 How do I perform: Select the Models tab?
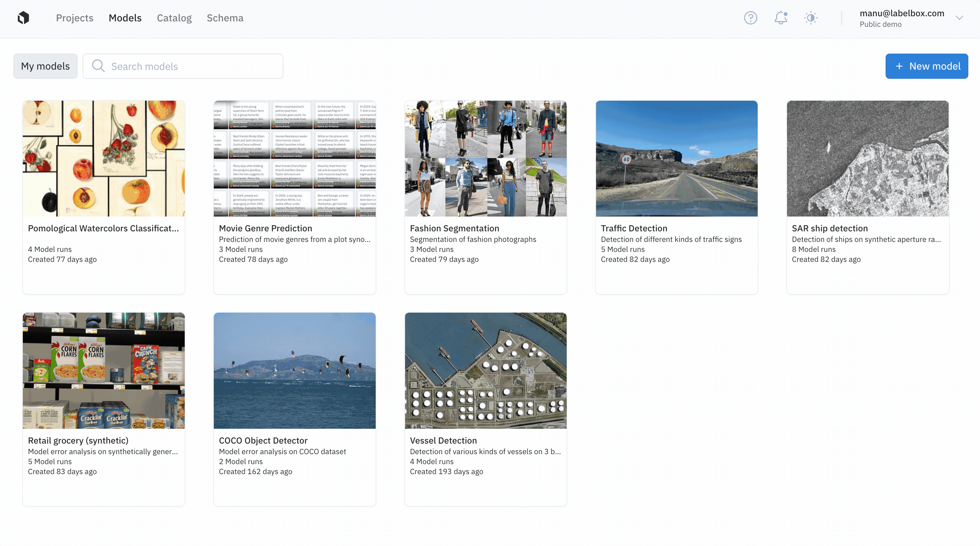click(x=125, y=18)
